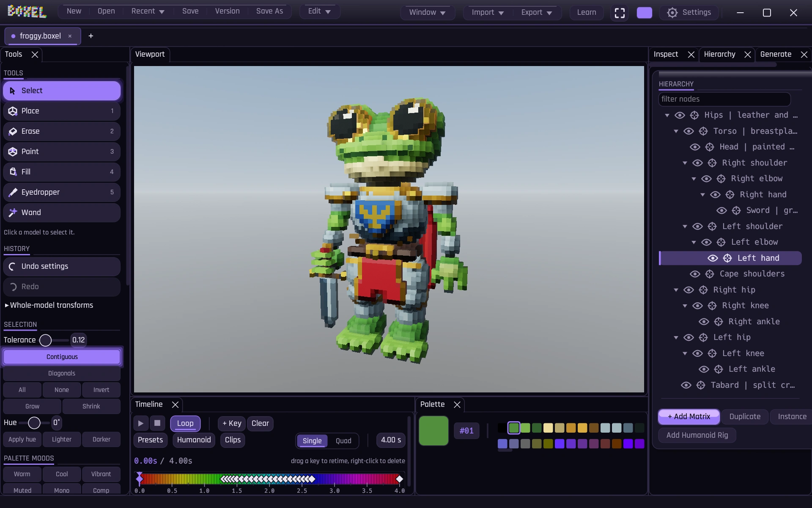The width and height of the screenshot is (812, 508).
Task: Collapse the Hips tree node
Action: pyautogui.click(x=667, y=115)
